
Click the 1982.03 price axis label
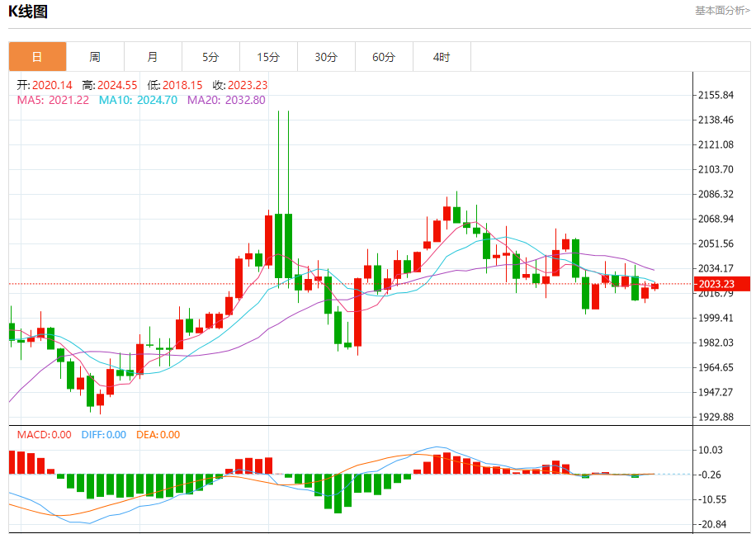point(716,343)
